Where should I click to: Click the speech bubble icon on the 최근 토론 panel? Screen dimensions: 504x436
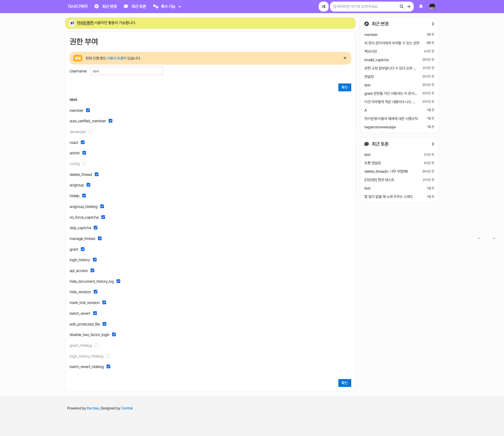coord(366,144)
